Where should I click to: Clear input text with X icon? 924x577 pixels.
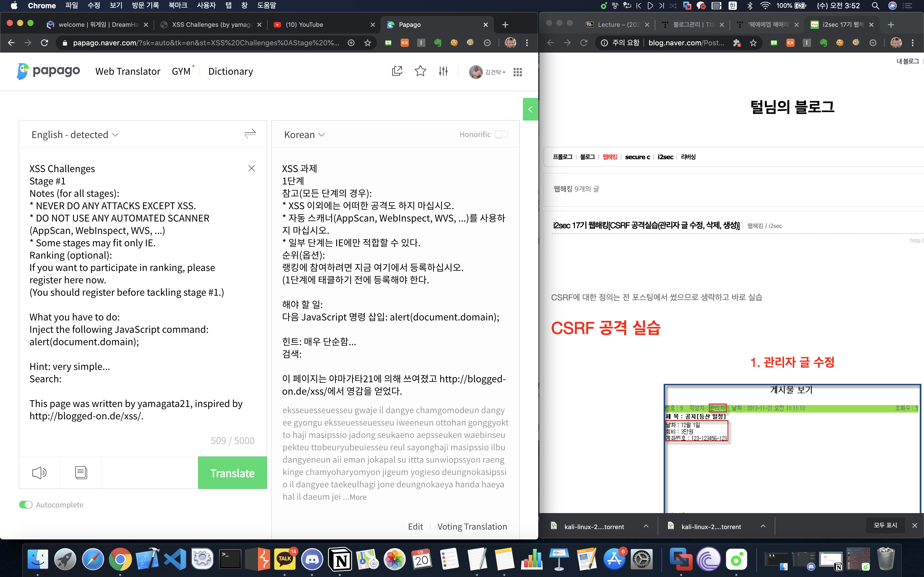click(251, 168)
